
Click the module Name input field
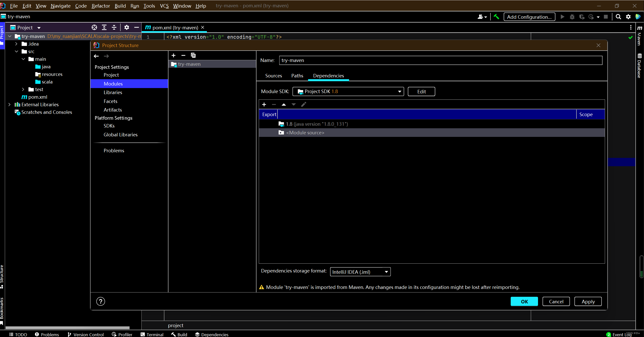[x=440, y=60]
